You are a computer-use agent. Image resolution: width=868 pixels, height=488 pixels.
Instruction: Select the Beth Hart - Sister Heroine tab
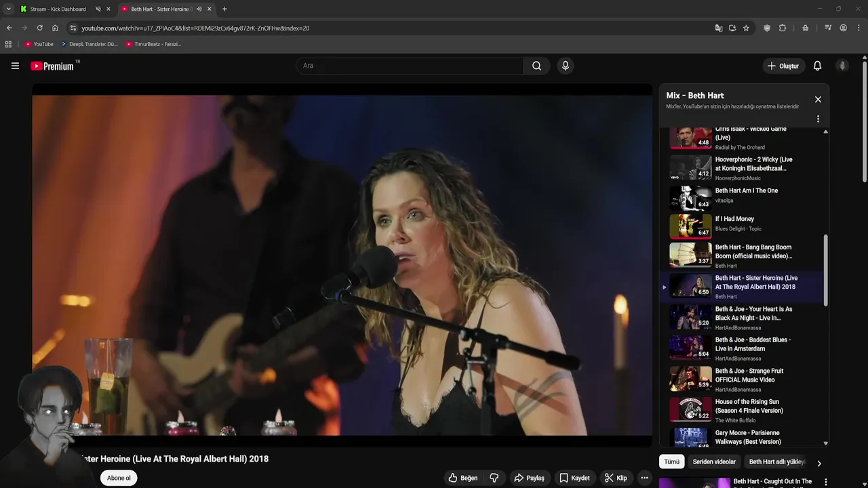tap(161, 9)
